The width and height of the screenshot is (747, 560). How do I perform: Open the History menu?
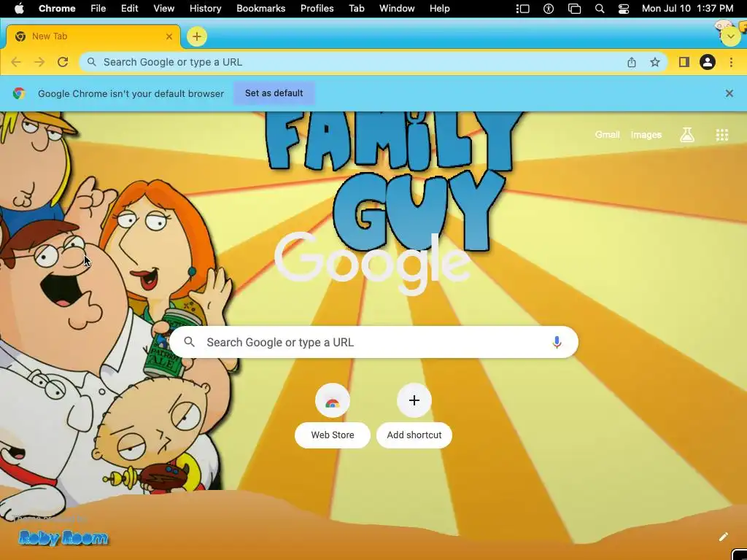coord(205,9)
